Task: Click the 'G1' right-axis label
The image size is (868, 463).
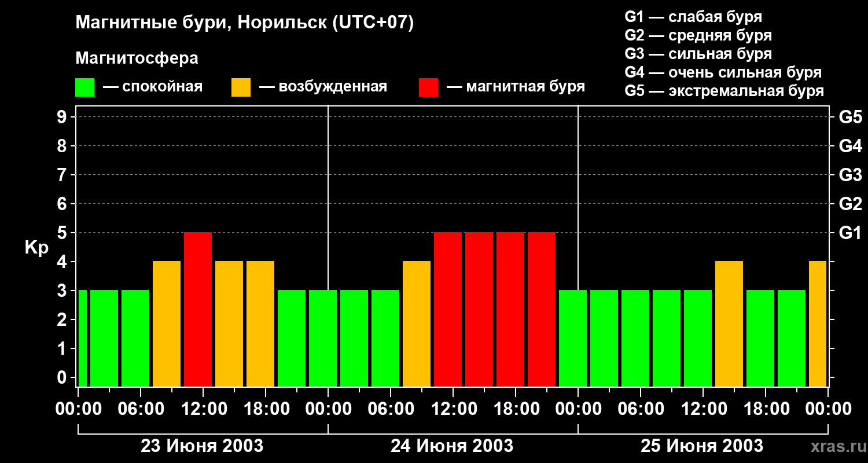Action: coord(850,233)
